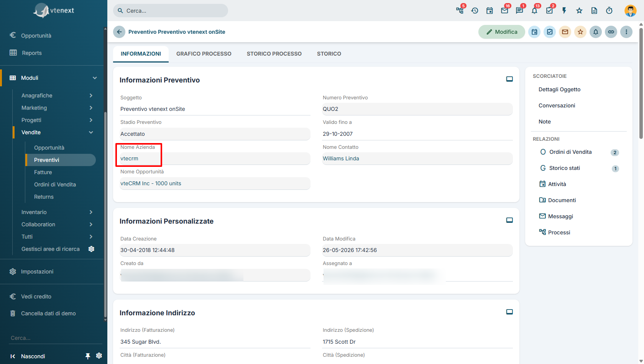Mark record as favorite with star button

click(x=580, y=32)
